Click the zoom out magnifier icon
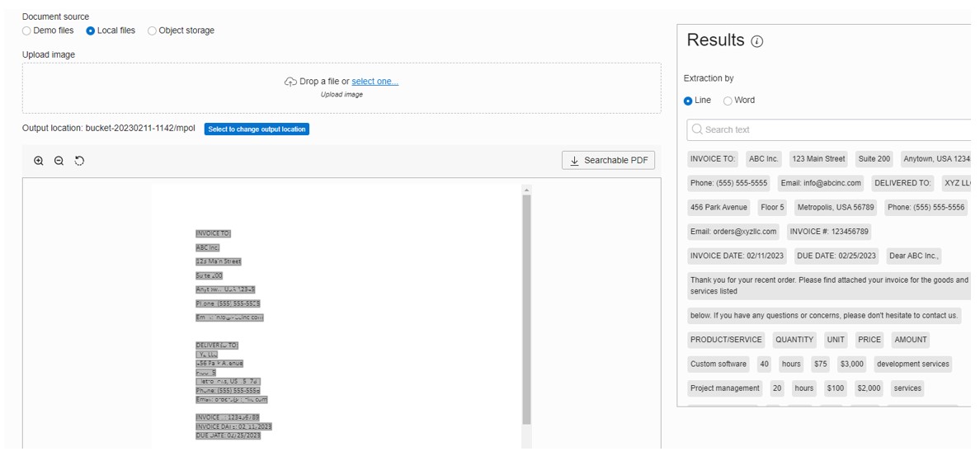Screen dimensions: 980x456 (59, 161)
